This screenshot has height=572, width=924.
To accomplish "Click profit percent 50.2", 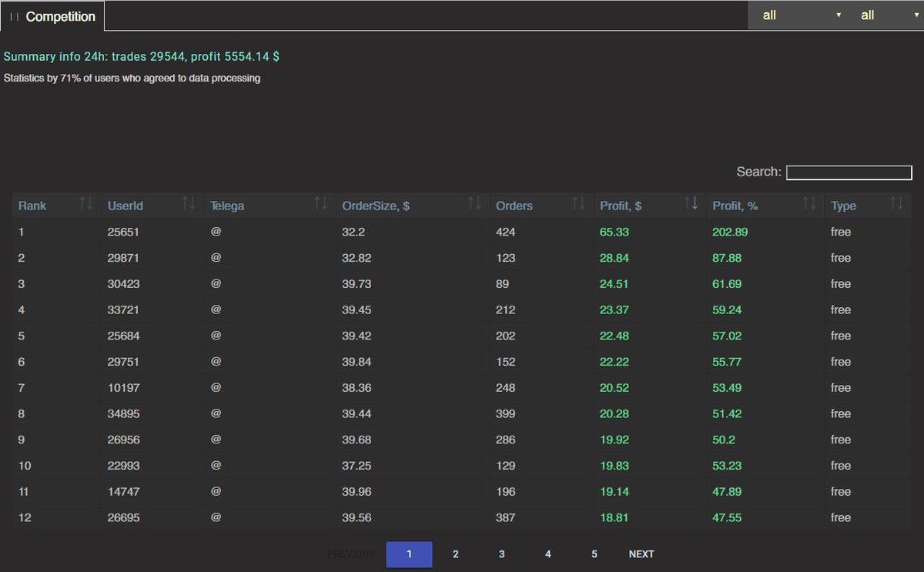I will [x=724, y=440].
